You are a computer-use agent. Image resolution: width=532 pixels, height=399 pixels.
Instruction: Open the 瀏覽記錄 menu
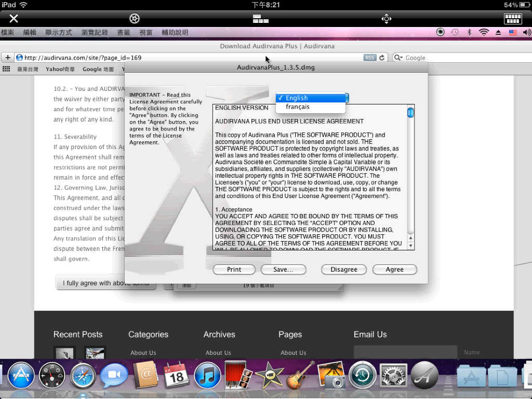pos(95,32)
